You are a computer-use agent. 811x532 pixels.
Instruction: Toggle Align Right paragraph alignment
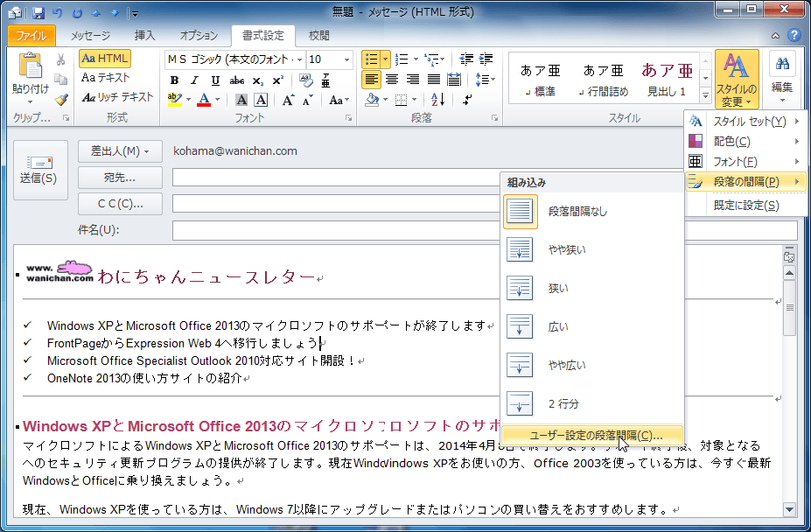413,80
